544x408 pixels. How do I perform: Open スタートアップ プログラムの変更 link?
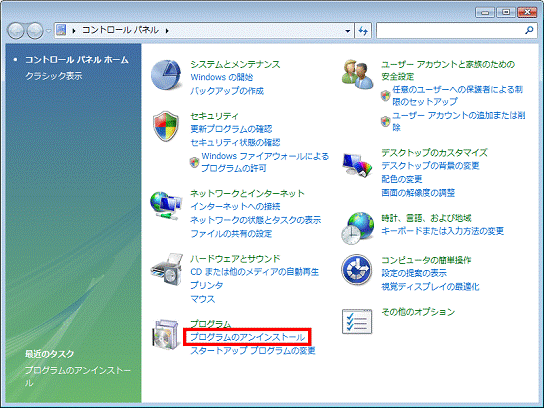(x=253, y=350)
